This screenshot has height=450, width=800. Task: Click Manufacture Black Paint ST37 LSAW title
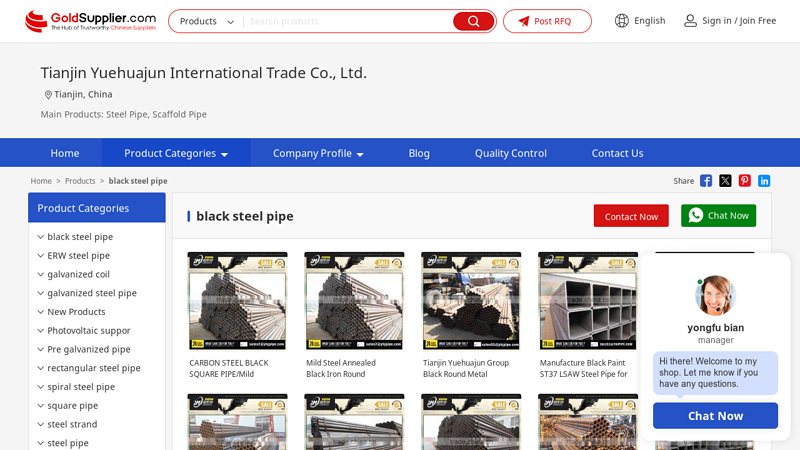click(584, 368)
